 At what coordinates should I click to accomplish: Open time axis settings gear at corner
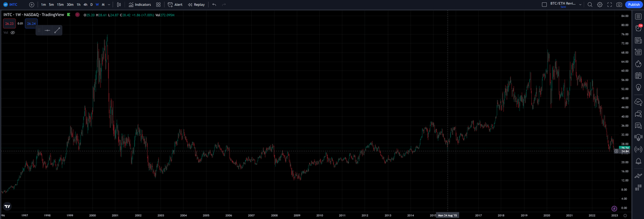tap(624, 215)
